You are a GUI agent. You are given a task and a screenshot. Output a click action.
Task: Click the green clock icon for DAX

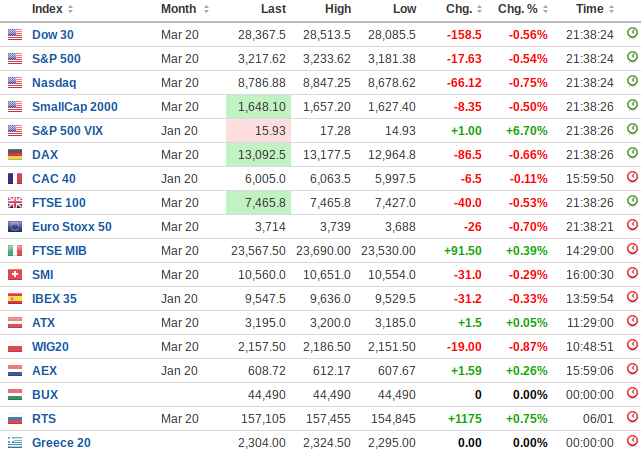(x=632, y=153)
